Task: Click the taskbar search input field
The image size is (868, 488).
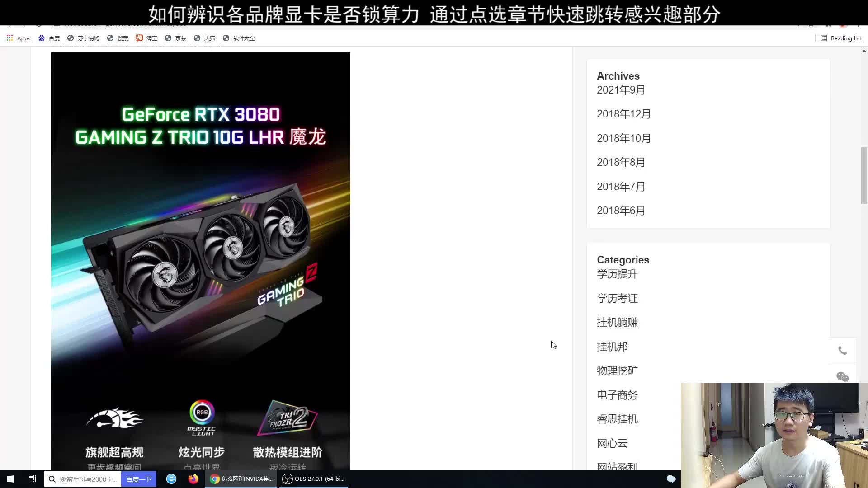Action: [86, 479]
